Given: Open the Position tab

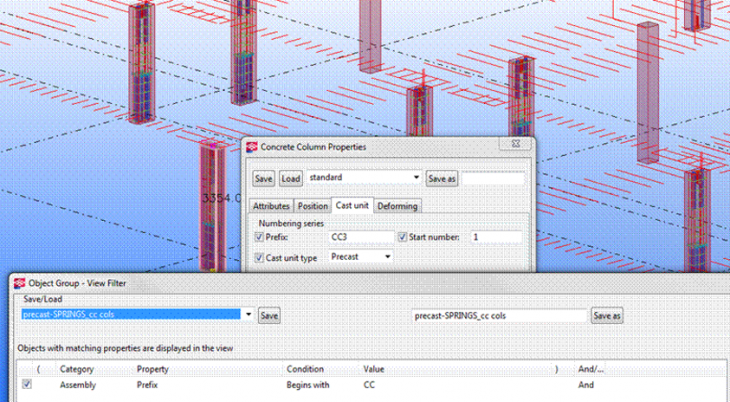Looking at the screenshot, I should click(x=313, y=206).
